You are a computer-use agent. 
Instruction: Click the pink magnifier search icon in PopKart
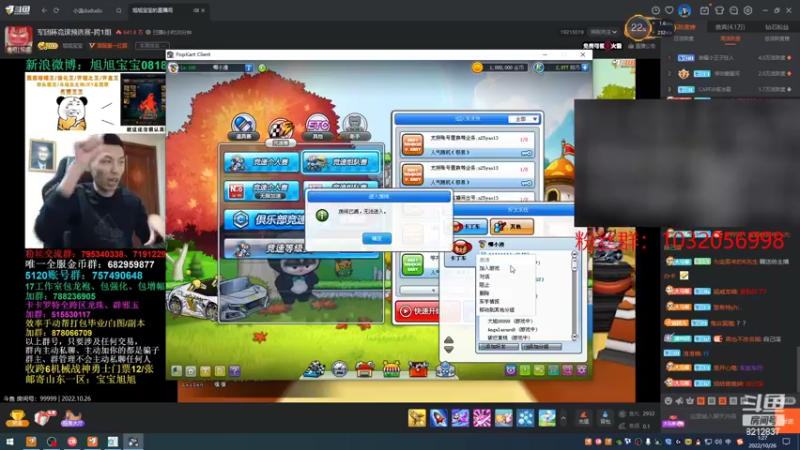point(567,370)
